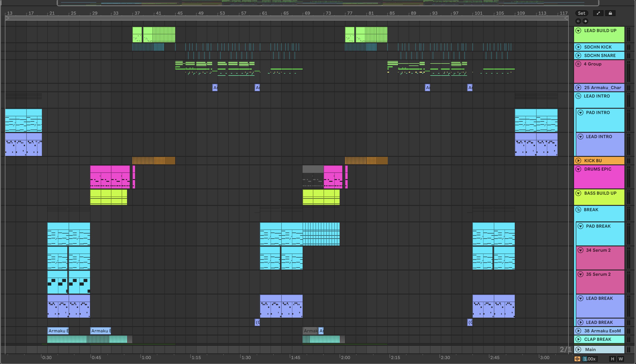Click bar 61 on the beat ruler
Viewport: 636px width, 364px height.
[x=264, y=13]
